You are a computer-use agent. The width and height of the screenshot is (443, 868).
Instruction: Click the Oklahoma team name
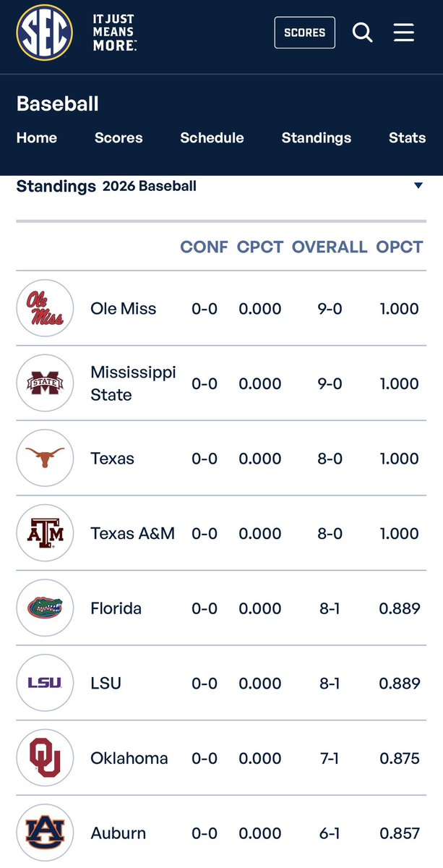129,758
